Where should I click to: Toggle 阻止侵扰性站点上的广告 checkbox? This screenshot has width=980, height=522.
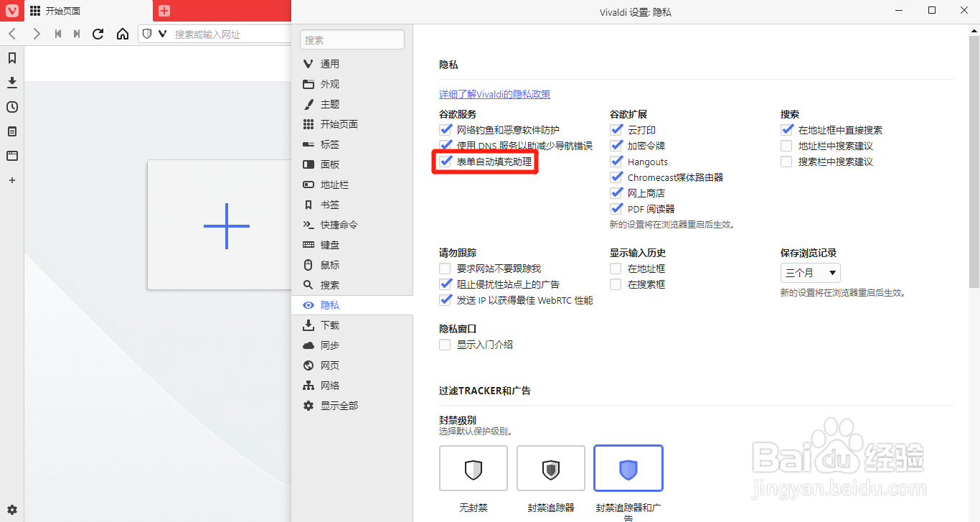[446, 284]
